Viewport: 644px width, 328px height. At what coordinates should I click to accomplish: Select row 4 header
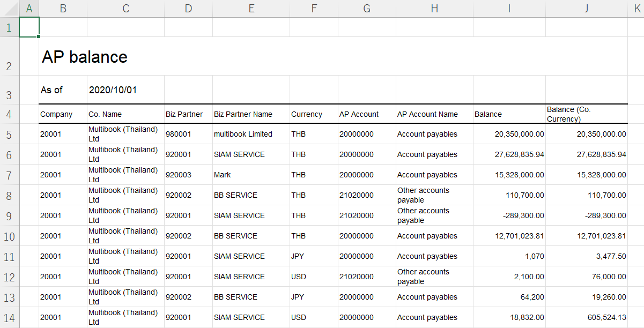(x=9, y=114)
